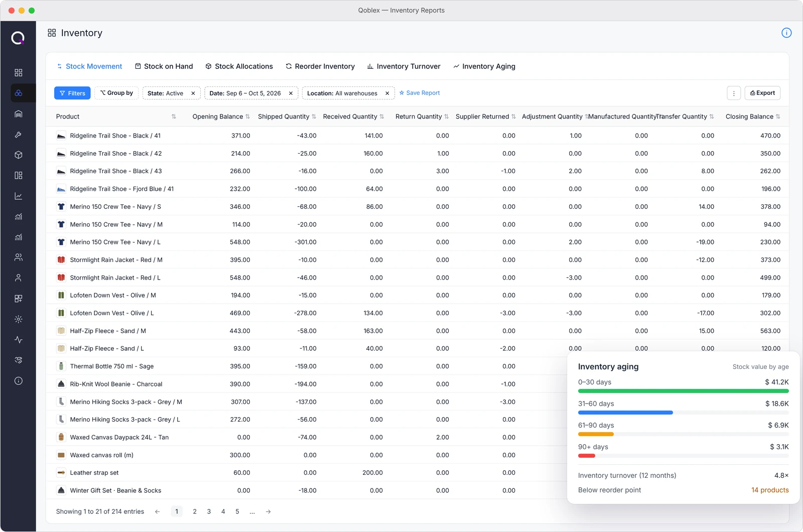The width and height of the screenshot is (803, 532).
Task: Switch to Stock Allocations tab
Action: coord(239,66)
